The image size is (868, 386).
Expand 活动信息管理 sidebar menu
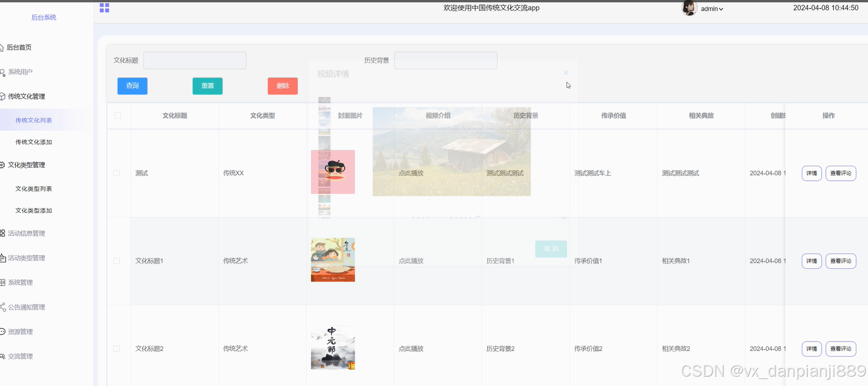coord(26,233)
